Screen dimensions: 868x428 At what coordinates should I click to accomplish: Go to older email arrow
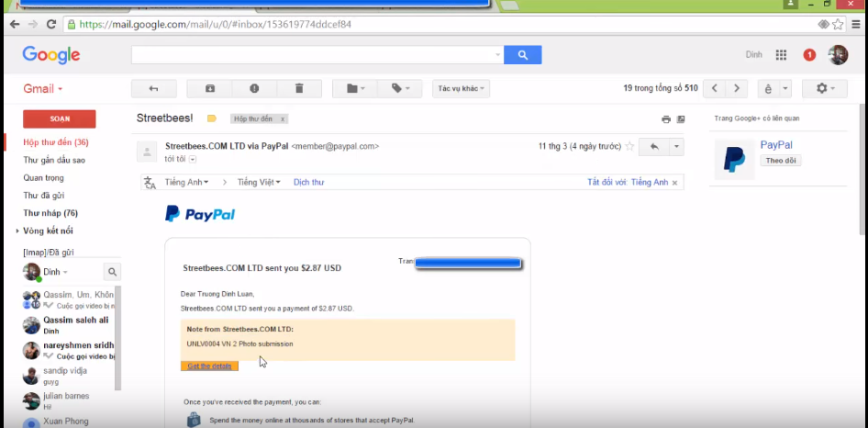tap(737, 89)
